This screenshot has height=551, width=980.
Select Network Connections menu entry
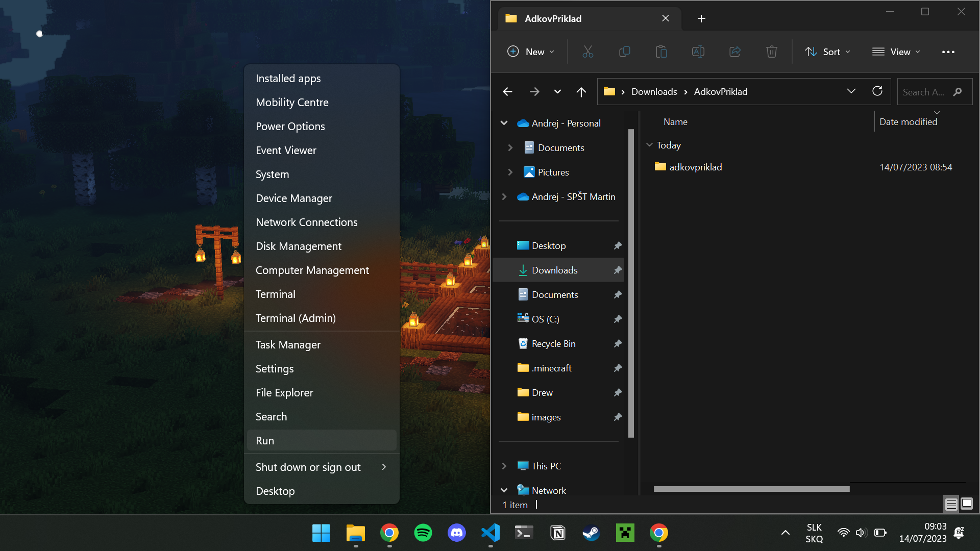[322, 222]
